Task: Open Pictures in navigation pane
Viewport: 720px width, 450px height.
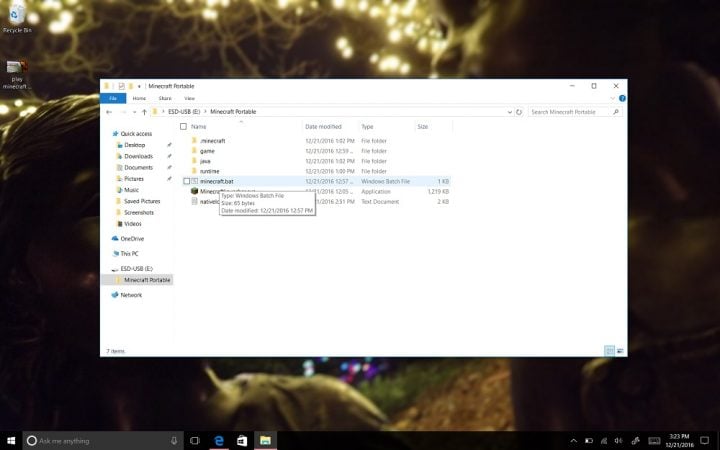Action: pos(134,179)
